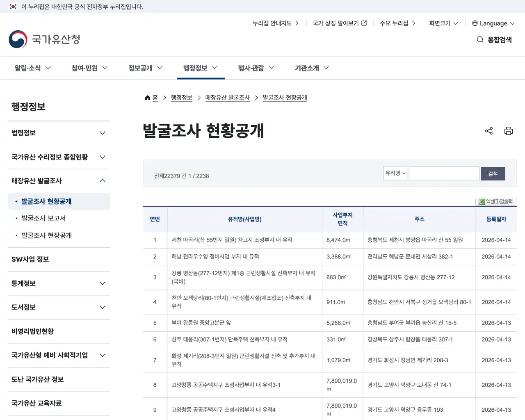Open 해남 전라우수영 정비사업 entry
525x420 pixels.
[x=215, y=256]
